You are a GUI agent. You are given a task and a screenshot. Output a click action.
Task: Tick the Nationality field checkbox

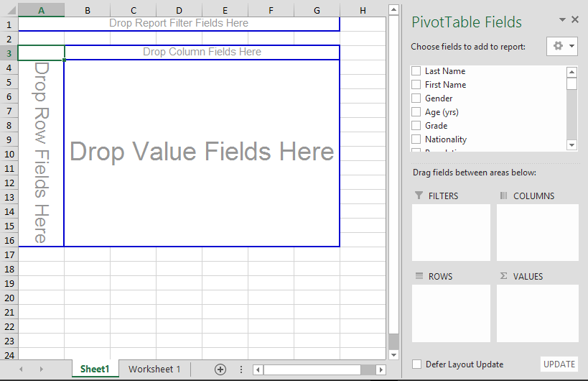pyautogui.click(x=416, y=139)
